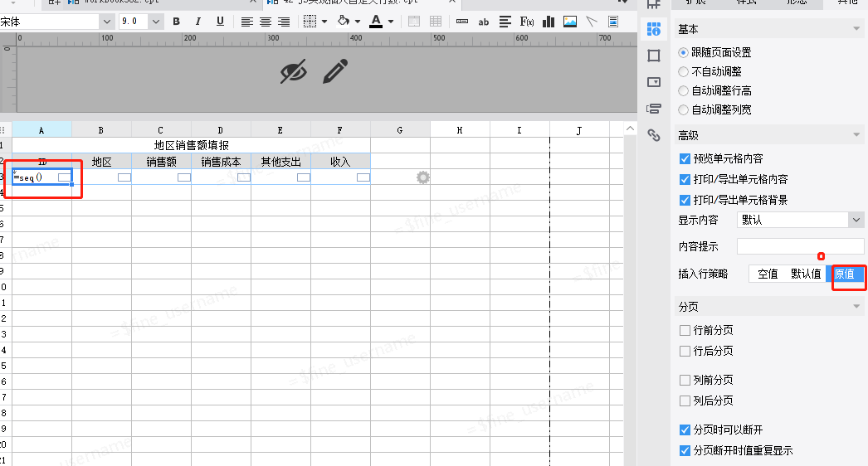868x466 pixels.
Task: Align cell text to the right
Action: click(284, 22)
